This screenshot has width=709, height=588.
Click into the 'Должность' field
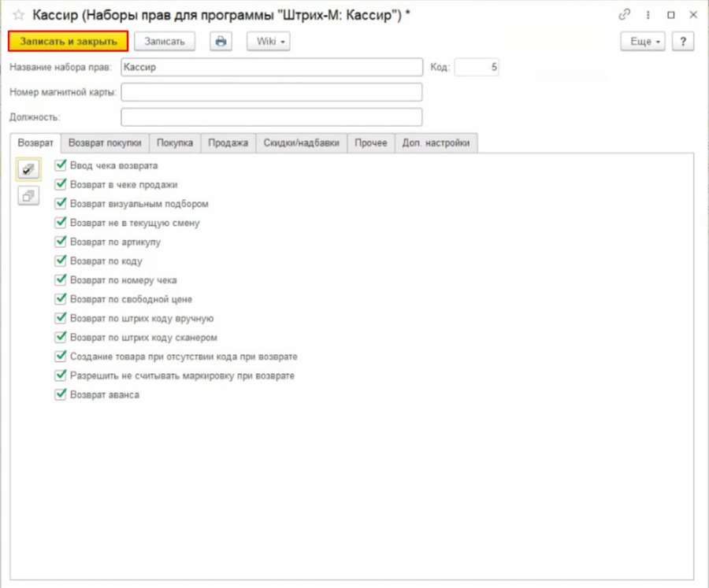click(x=272, y=117)
